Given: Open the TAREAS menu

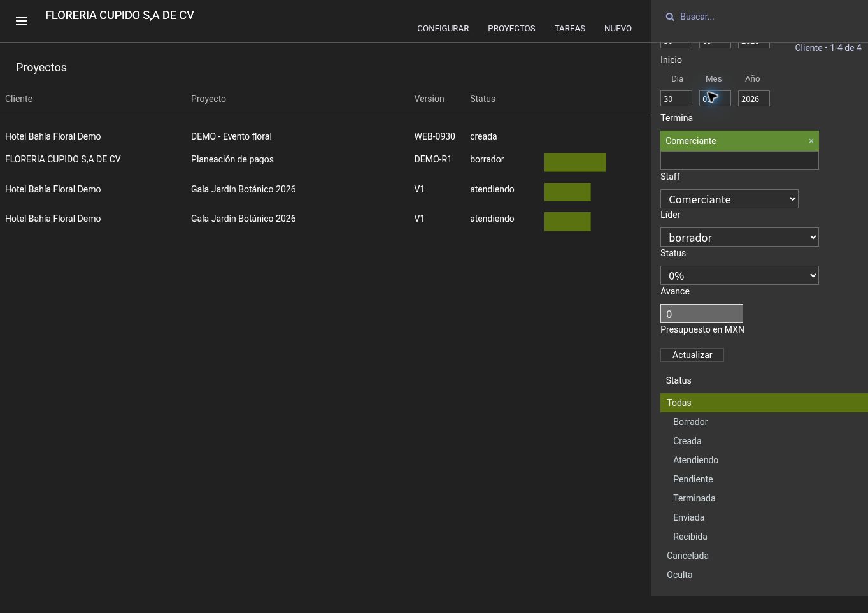Looking at the screenshot, I should tap(570, 28).
